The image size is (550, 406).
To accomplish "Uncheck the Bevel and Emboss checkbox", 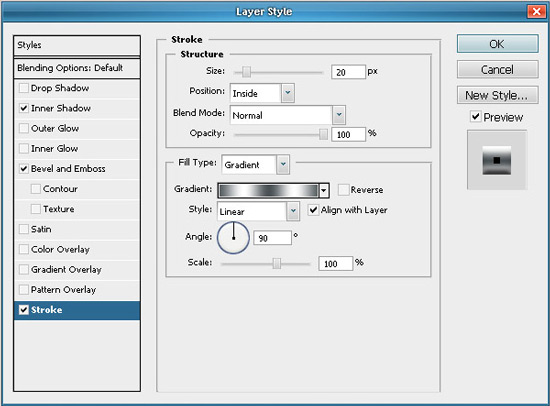I will pyautogui.click(x=24, y=168).
